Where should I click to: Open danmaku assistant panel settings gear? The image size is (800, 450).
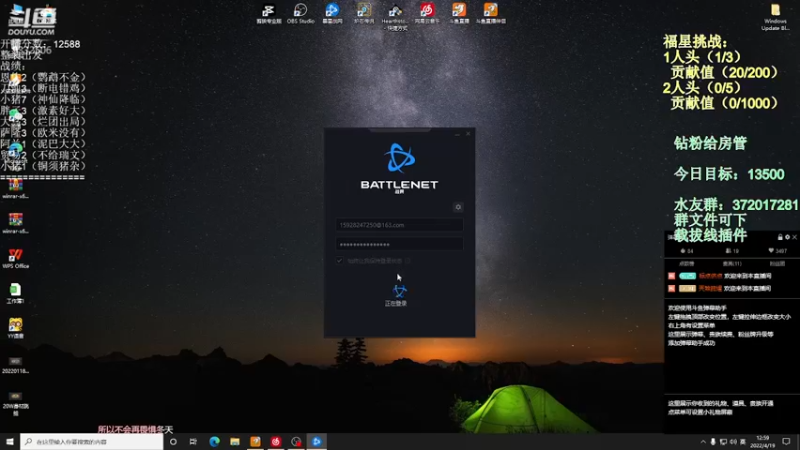pyautogui.click(x=787, y=237)
